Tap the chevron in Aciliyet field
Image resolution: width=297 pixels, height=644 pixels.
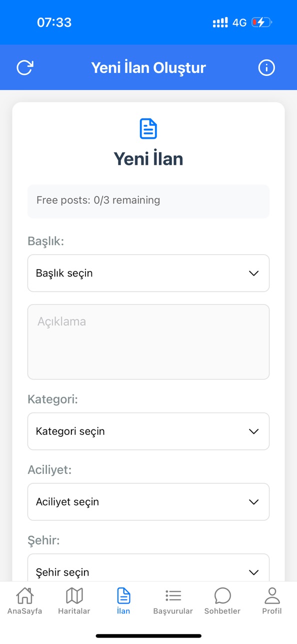(254, 502)
